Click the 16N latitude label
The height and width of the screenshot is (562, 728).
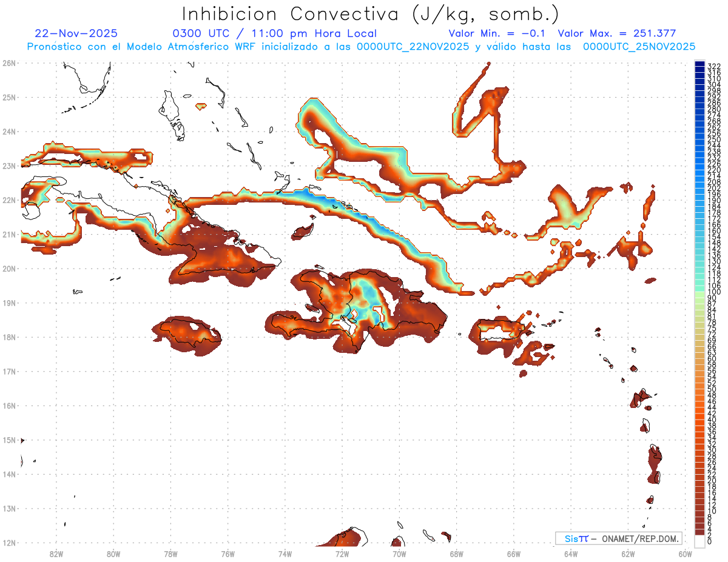pos(8,406)
